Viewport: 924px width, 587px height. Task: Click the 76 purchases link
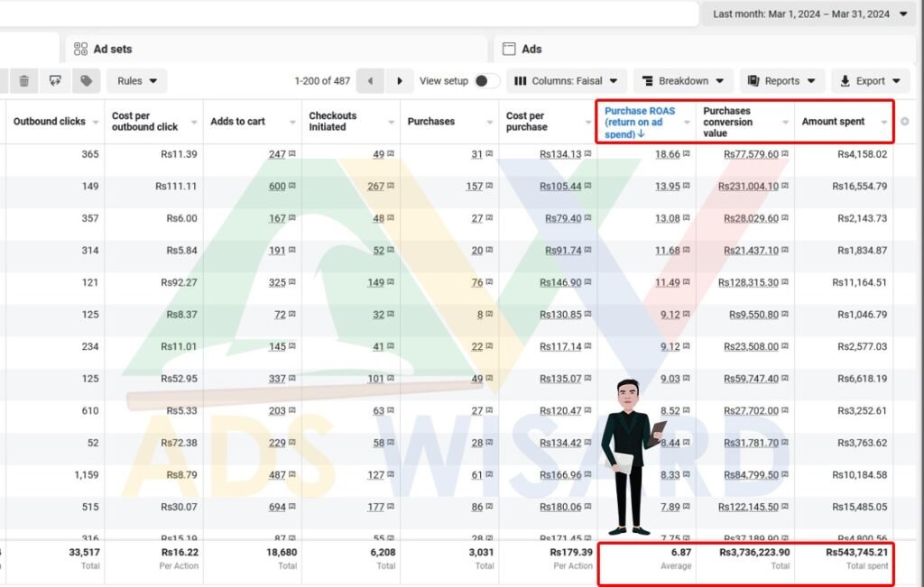(x=477, y=282)
